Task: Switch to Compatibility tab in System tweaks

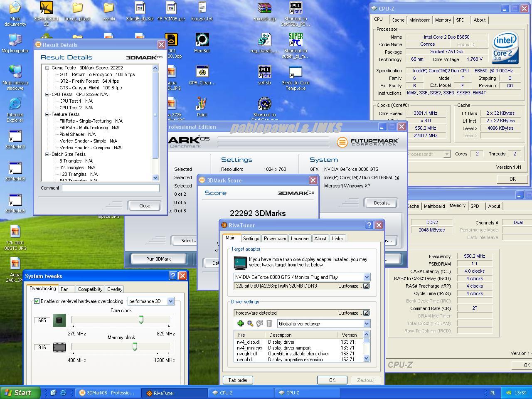Action: click(x=90, y=289)
